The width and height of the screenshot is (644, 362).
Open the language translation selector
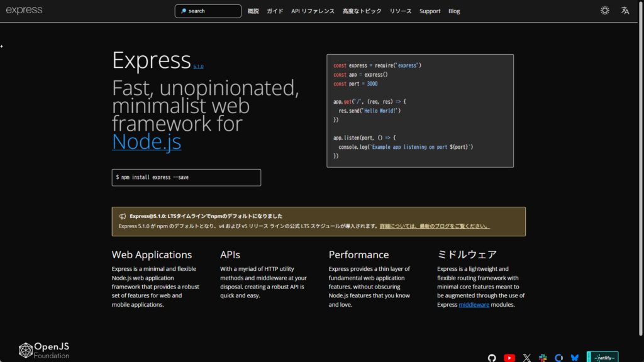[x=625, y=11]
